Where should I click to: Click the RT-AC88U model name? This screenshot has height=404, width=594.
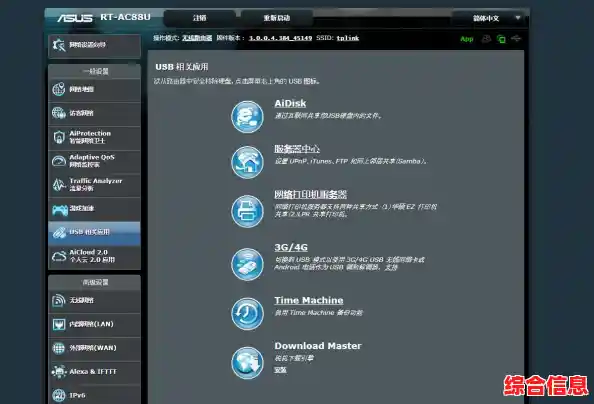pos(125,17)
